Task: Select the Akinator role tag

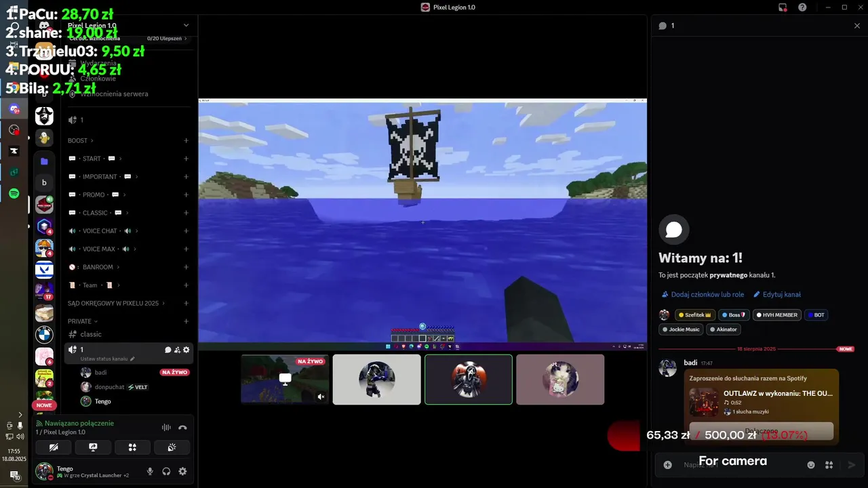Action: click(724, 329)
